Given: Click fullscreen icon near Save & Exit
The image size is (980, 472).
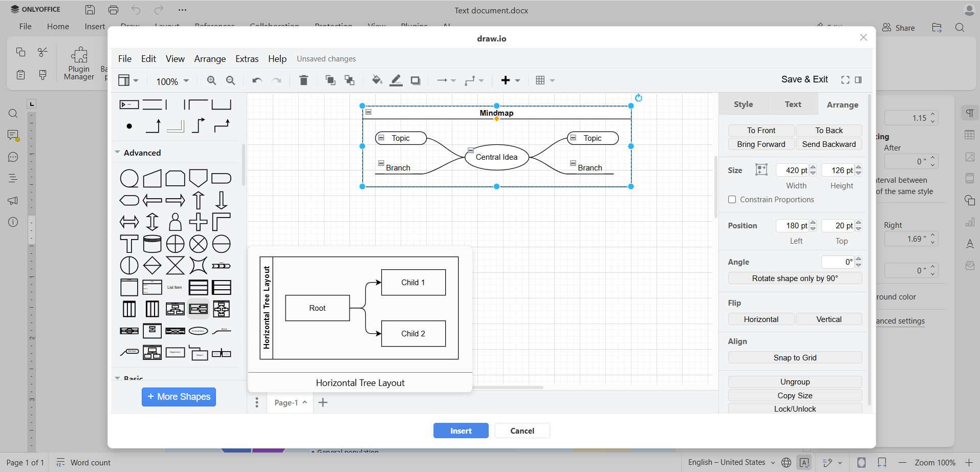Looking at the screenshot, I should tap(845, 80).
